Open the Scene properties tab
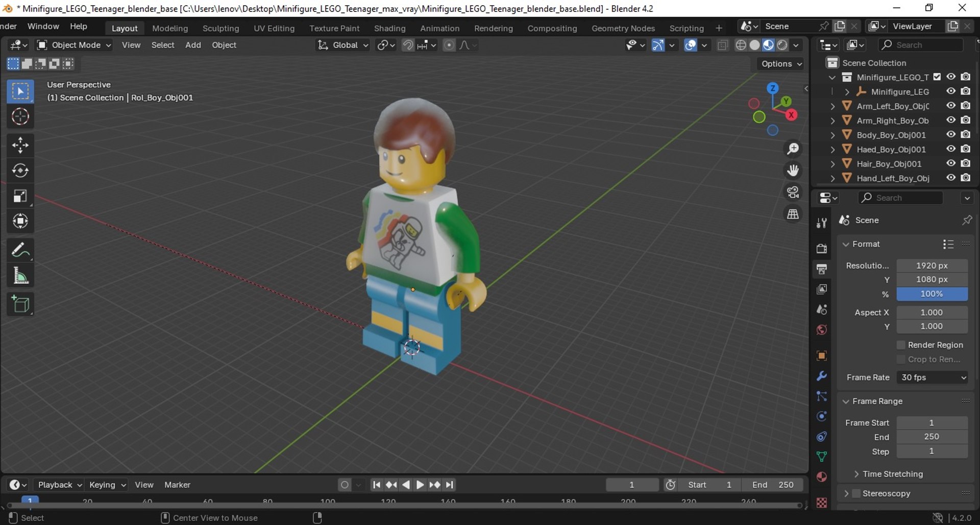The height and width of the screenshot is (525, 980). coord(822,310)
